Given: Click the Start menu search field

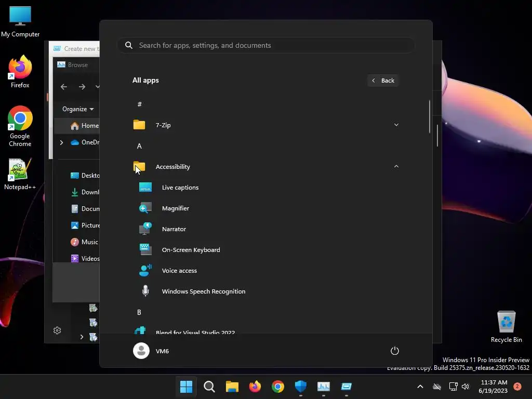Looking at the screenshot, I should [266, 45].
